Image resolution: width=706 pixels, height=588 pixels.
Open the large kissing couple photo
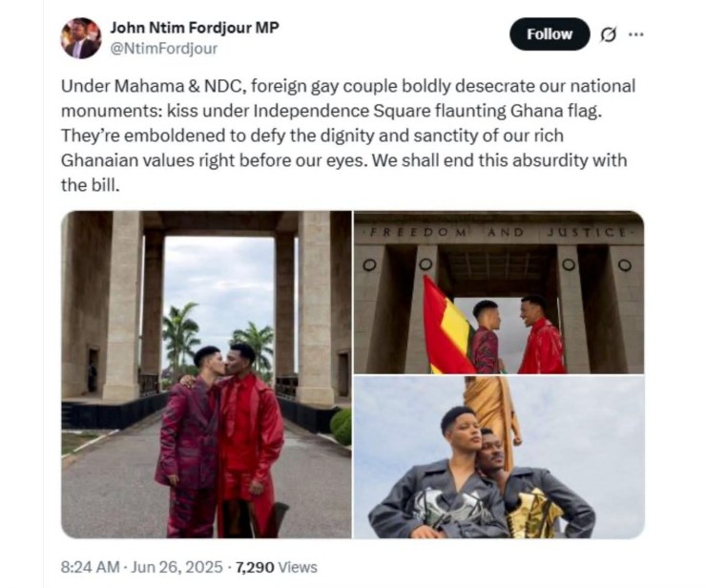(207, 374)
